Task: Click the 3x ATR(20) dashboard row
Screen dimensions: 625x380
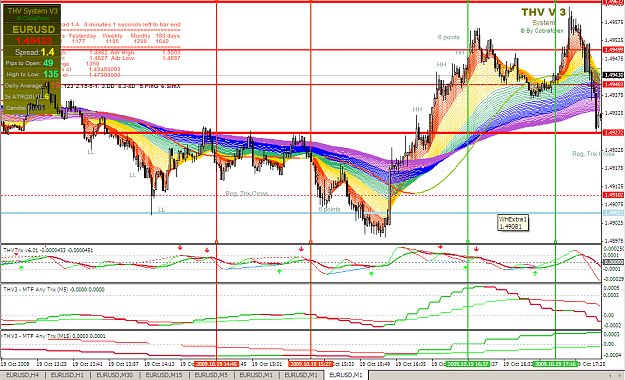Action: pyautogui.click(x=27, y=97)
